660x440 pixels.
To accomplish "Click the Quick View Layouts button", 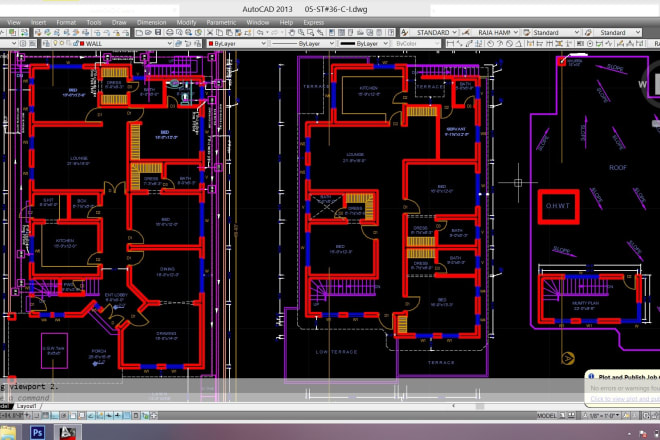I will (562, 416).
